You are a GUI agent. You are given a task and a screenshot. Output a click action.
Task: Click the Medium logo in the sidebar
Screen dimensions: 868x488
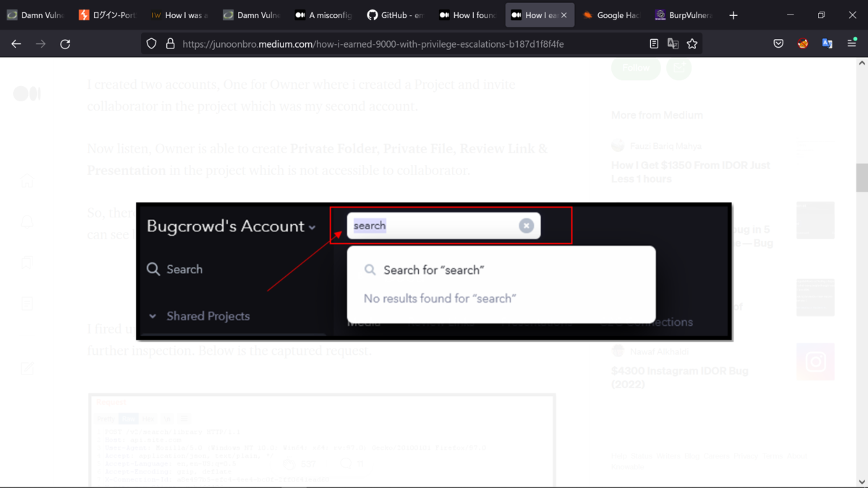coord(27,94)
